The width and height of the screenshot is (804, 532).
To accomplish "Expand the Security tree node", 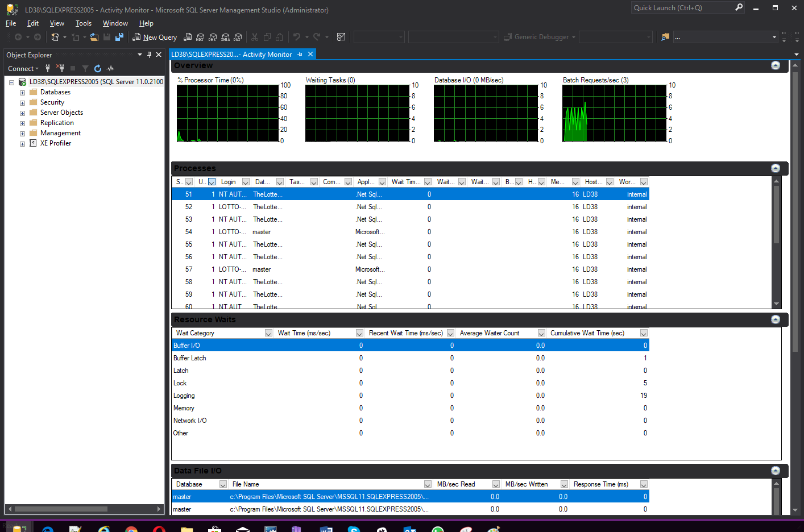I will pyautogui.click(x=22, y=103).
